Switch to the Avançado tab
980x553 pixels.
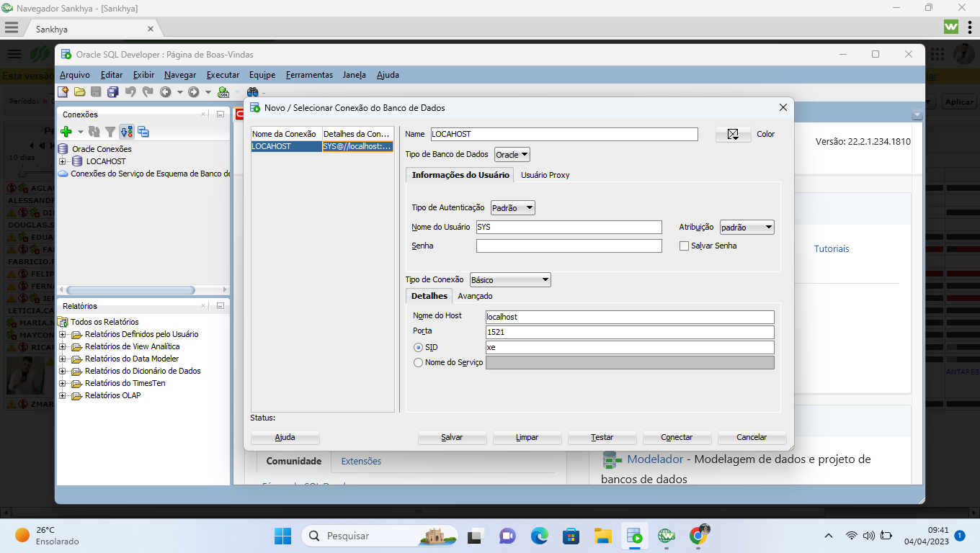coord(476,296)
